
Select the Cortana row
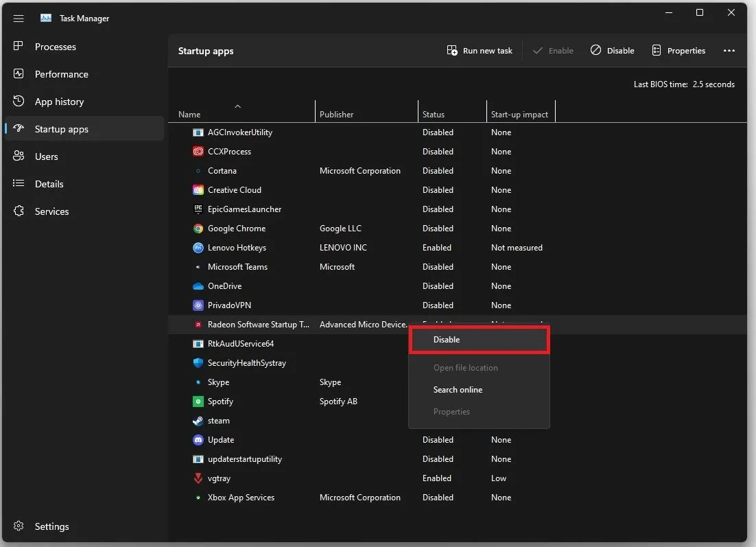point(457,171)
